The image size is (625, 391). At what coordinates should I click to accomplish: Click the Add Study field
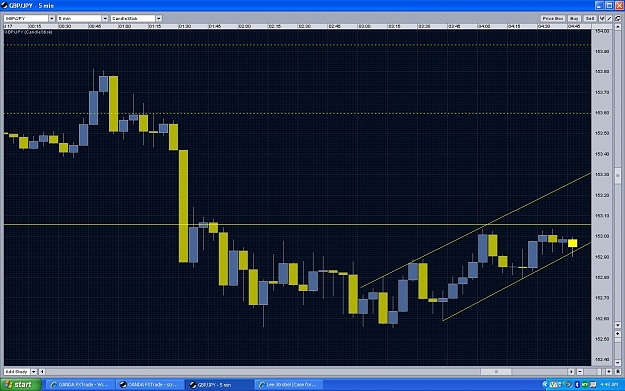tap(17, 371)
